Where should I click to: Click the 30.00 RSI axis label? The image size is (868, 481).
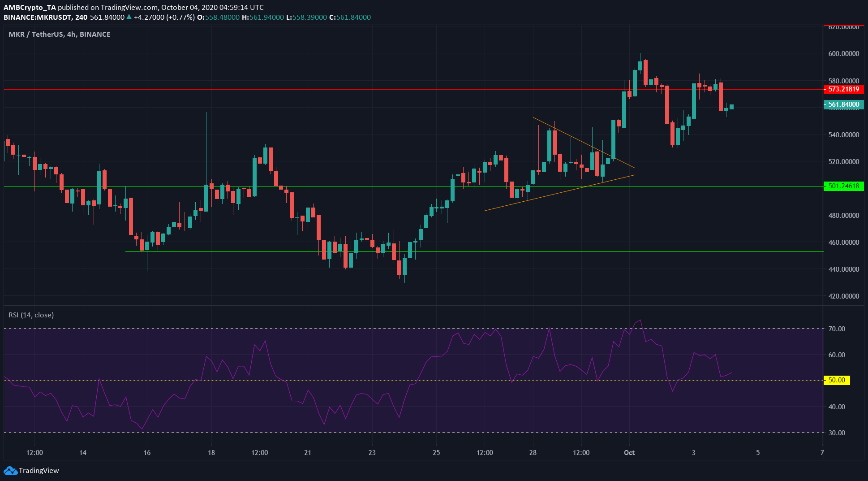(837, 433)
